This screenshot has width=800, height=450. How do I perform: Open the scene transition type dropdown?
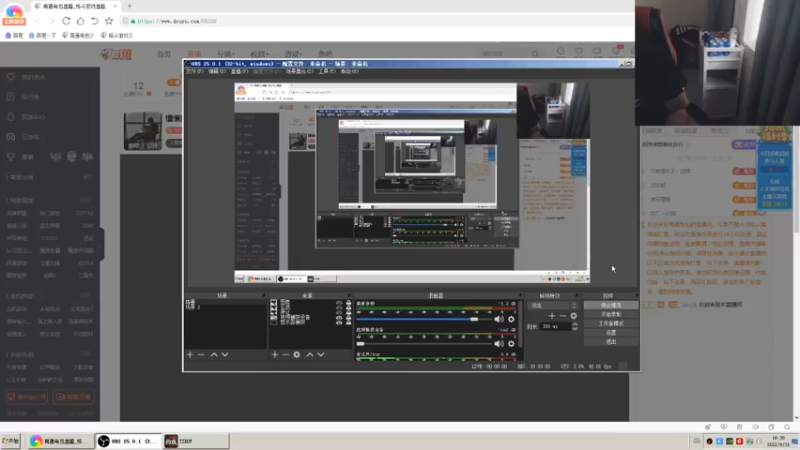[x=553, y=306]
